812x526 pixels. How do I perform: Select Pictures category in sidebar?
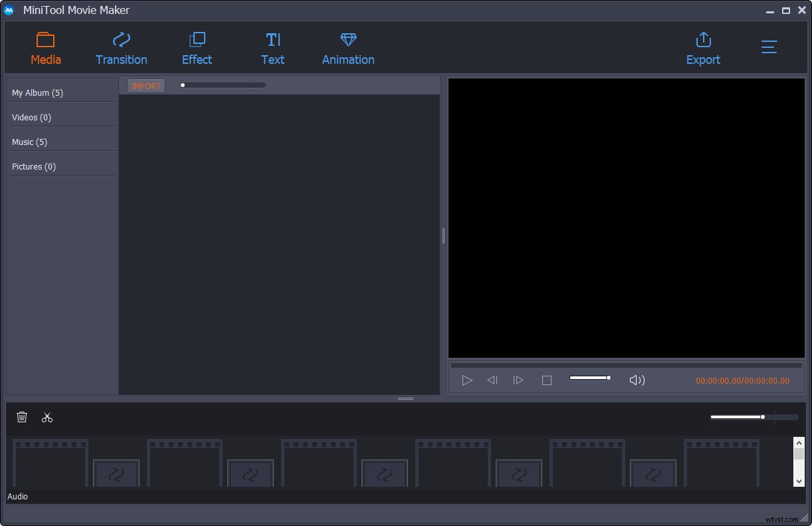coord(33,166)
